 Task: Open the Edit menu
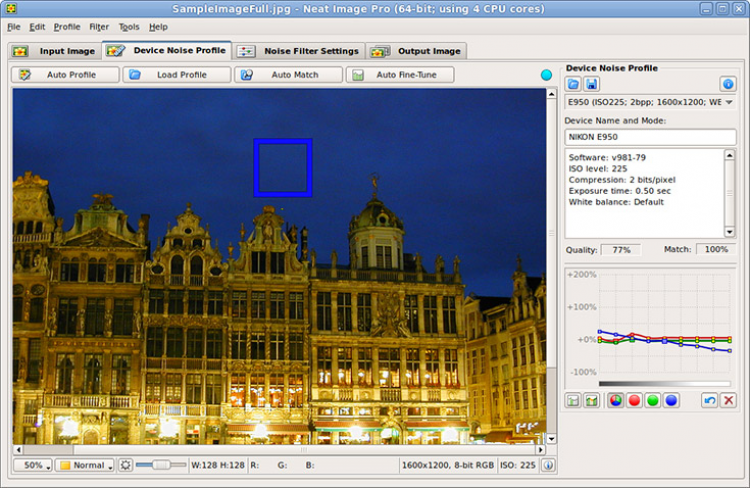point(37,27)
